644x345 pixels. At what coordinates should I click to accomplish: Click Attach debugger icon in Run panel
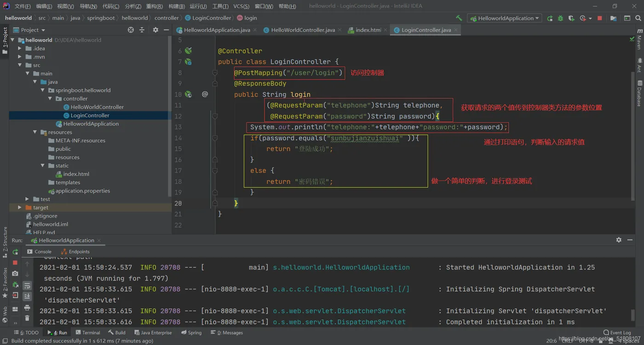15,285
